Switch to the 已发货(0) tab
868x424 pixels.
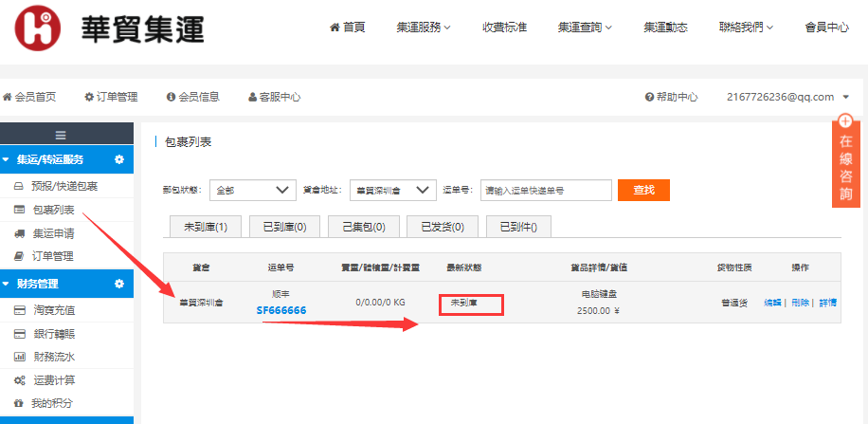point(442,227)
